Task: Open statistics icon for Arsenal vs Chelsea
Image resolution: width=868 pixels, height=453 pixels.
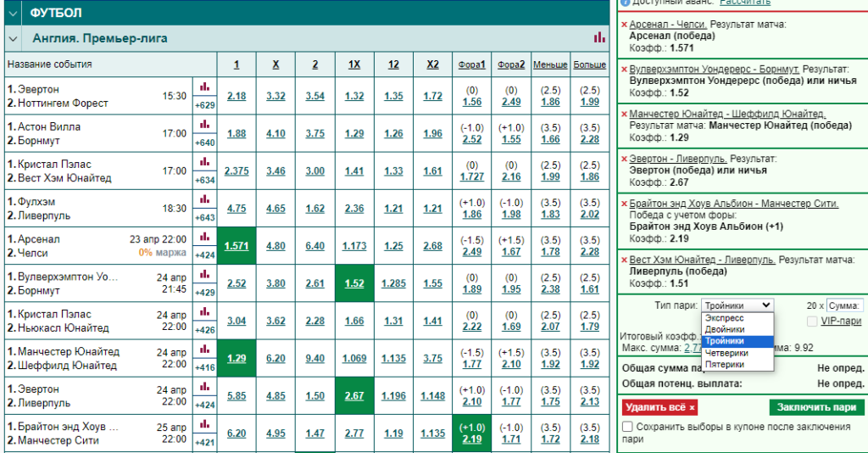Action: pos(205,237)
